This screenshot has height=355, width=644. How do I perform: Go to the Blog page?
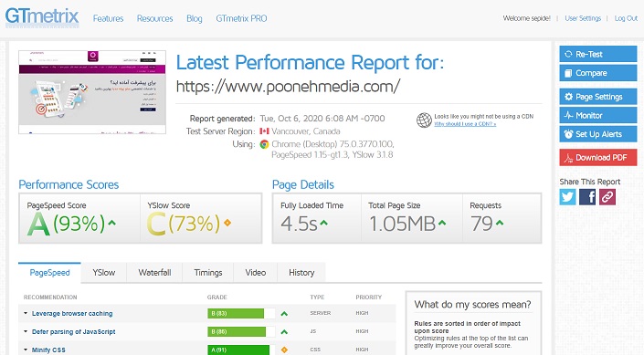coord(195,18)
